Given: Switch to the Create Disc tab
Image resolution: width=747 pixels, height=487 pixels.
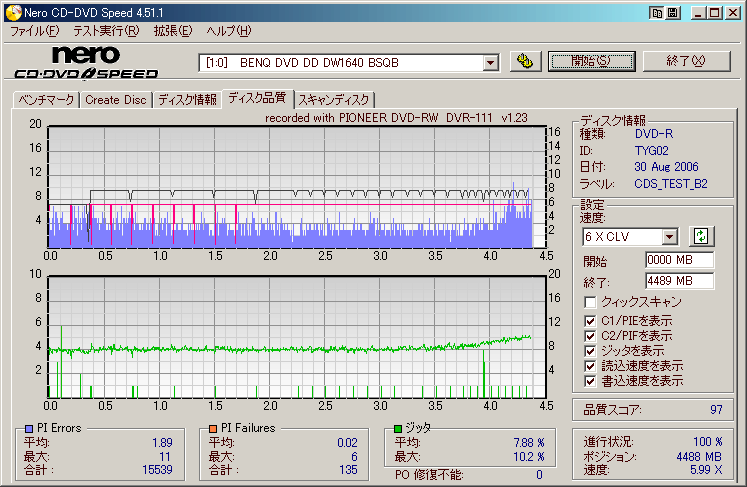Looking at the screenshot, I should pyautogui.click(x=116, y=100).
